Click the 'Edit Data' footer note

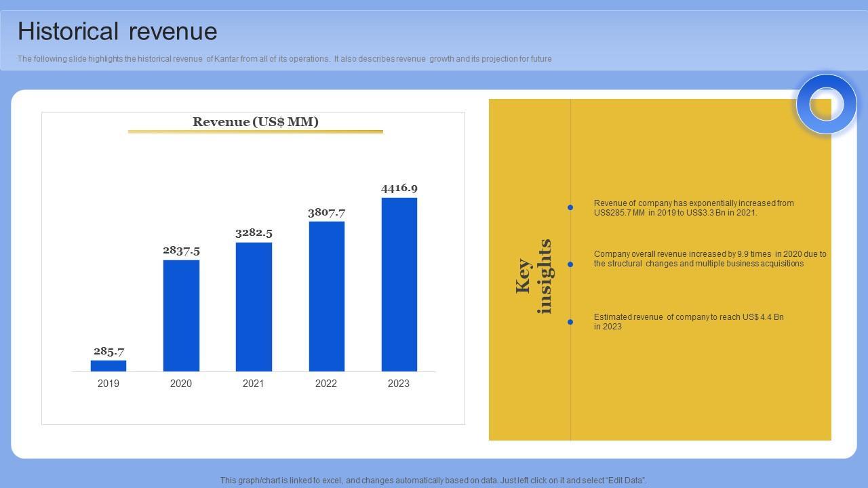tap(433, 481)
